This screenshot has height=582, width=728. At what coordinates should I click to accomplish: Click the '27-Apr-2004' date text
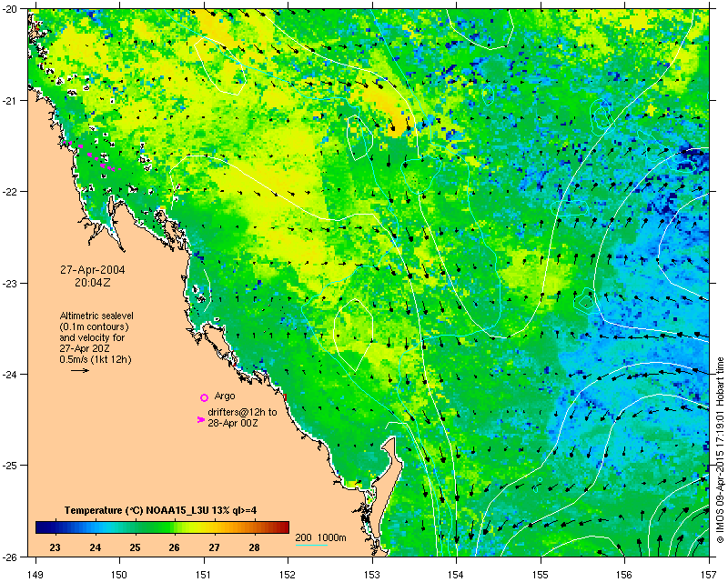pyautogui.click(x=93, y=270)
